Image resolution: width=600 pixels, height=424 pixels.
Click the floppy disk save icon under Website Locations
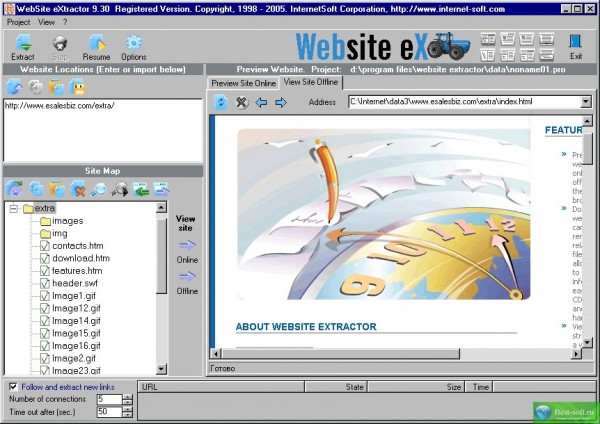pyautogui.click(x=77, y=87)
